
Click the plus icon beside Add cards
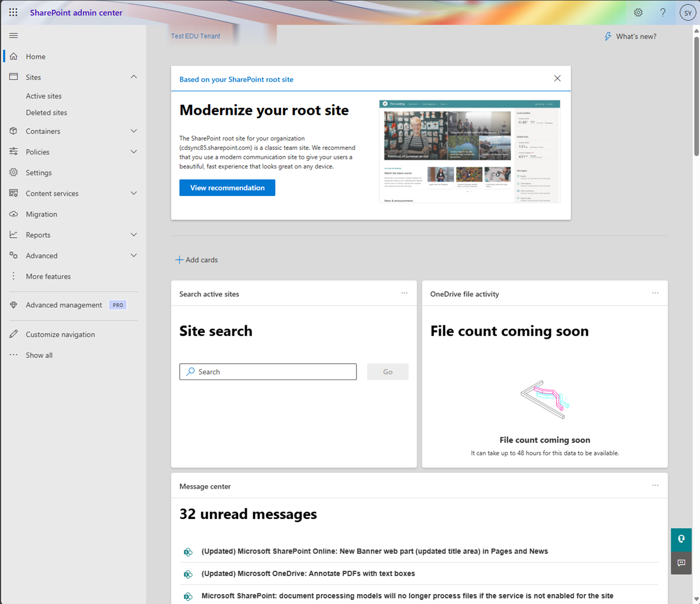point(179,260)
